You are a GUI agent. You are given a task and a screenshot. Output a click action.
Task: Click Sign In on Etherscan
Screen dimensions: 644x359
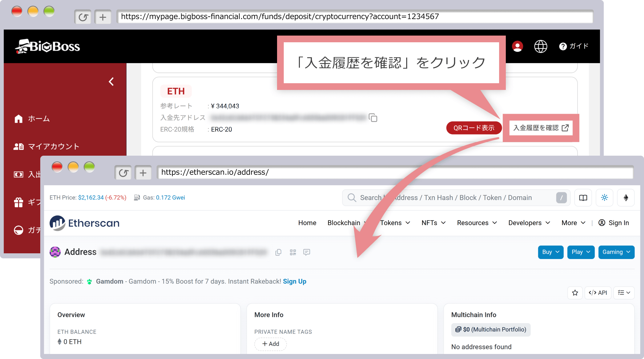point(614,223)
